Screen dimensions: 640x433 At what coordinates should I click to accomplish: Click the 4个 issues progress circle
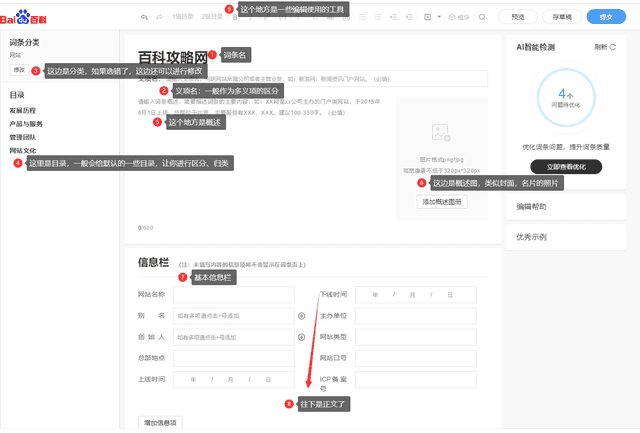tap(566, 98)
